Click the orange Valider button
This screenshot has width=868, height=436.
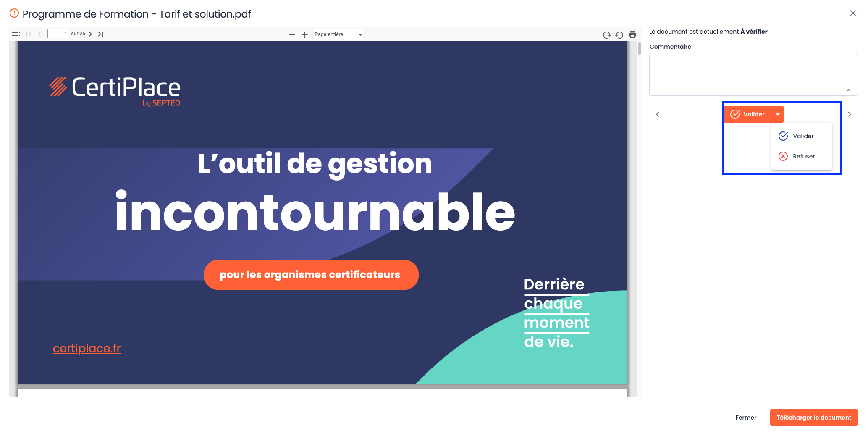[748, 114]
